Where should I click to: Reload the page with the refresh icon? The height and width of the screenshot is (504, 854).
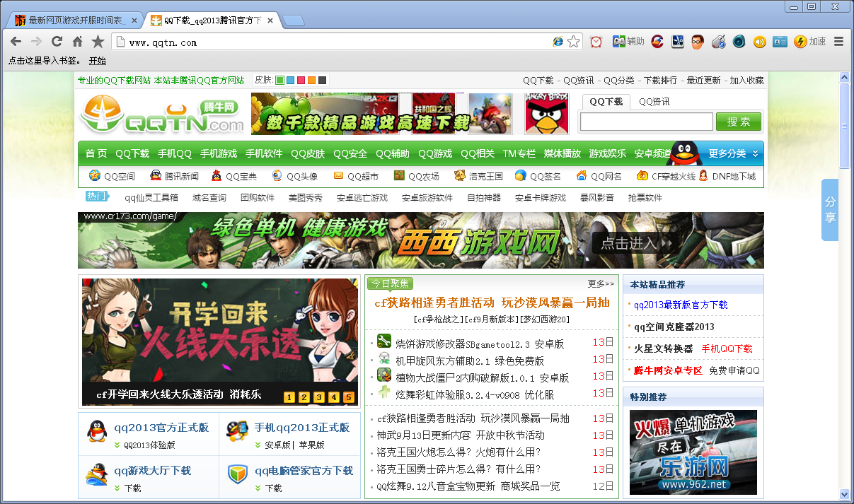pos(57,42)
